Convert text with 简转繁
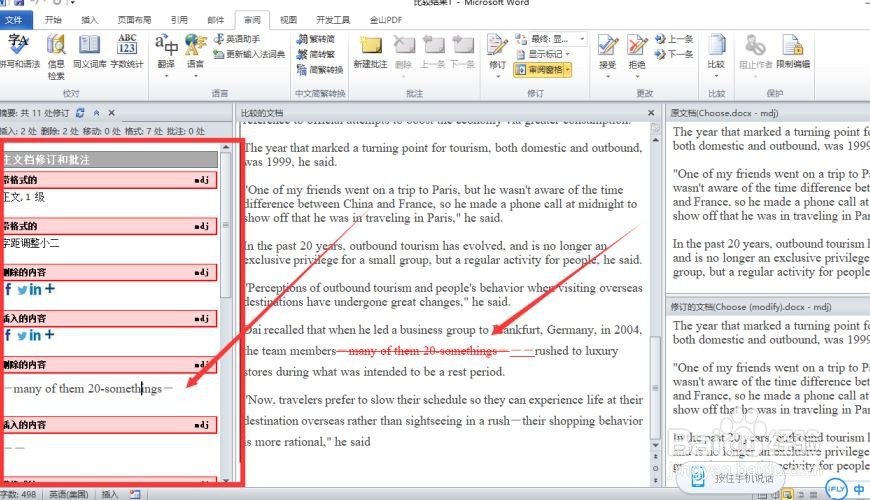 coord(316,54)
